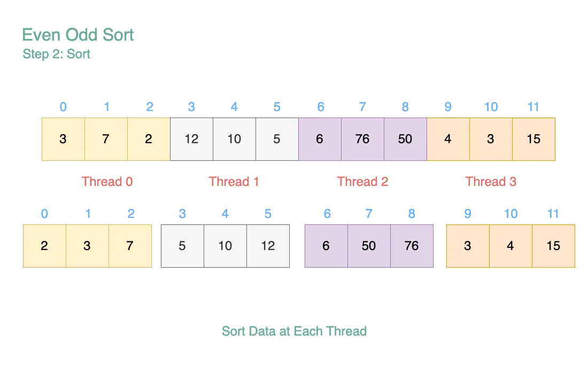Select the Thread 2 label
This screenshot has width=588, height=374.
coord(362,182)
